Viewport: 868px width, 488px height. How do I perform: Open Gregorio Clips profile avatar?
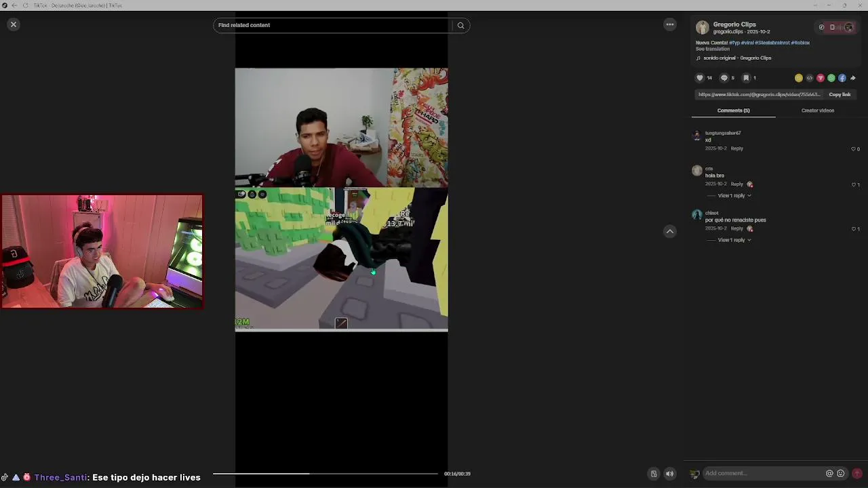703,28
